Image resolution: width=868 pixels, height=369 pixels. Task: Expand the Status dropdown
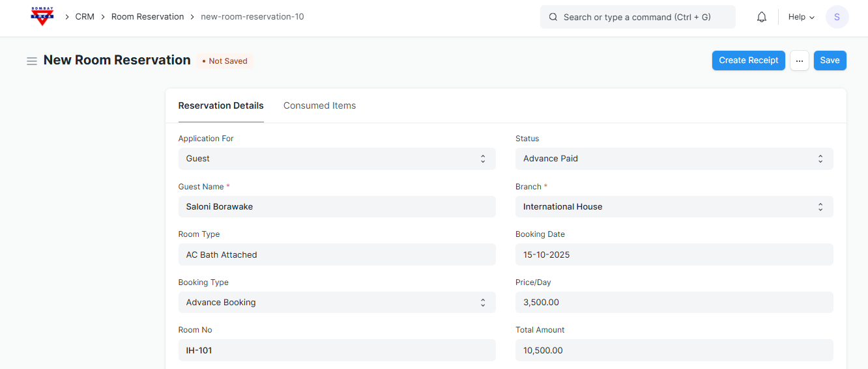674,159
